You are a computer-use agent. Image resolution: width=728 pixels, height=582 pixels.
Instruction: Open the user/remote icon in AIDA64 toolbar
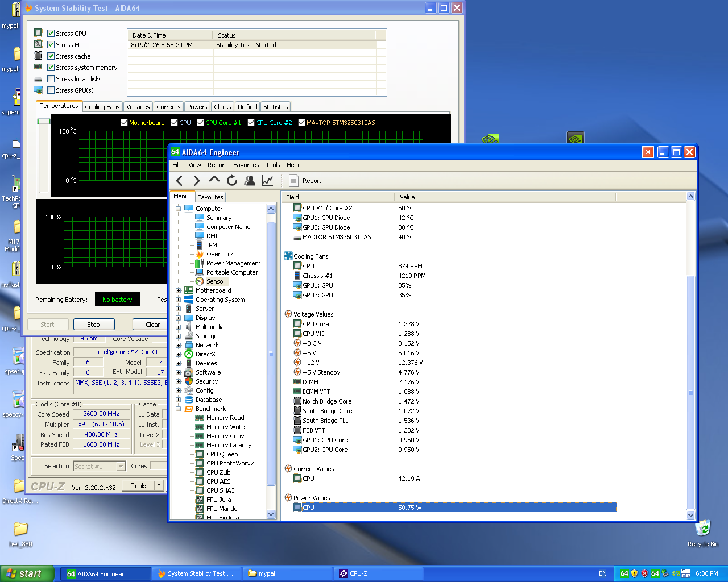249,181
